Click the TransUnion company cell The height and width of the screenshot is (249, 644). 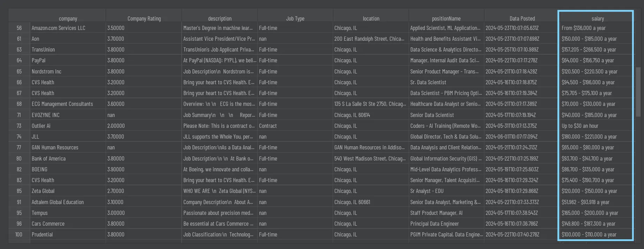click(x=68, y=49)
